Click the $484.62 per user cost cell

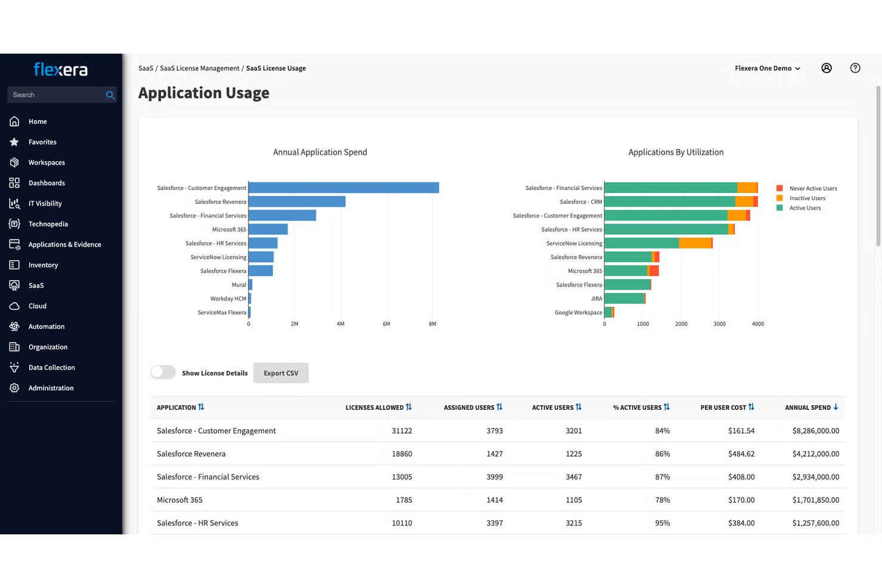pos(741,454)
